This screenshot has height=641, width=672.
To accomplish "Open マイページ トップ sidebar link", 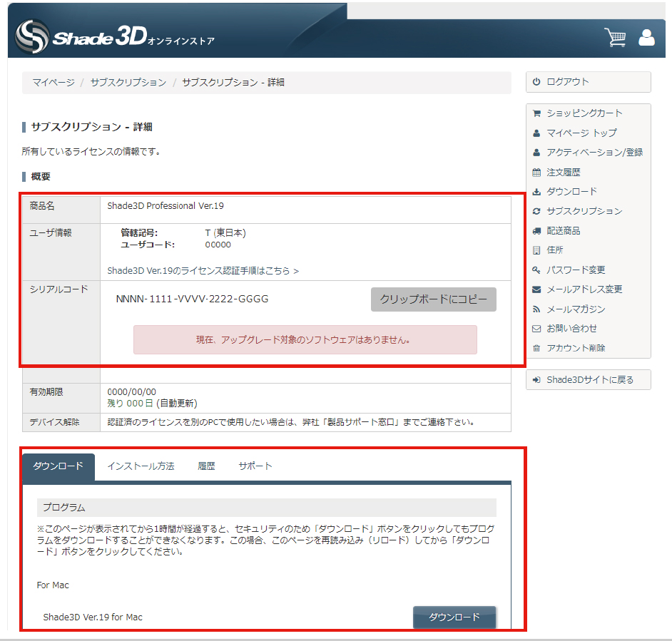I will click(x=582, y=133).
